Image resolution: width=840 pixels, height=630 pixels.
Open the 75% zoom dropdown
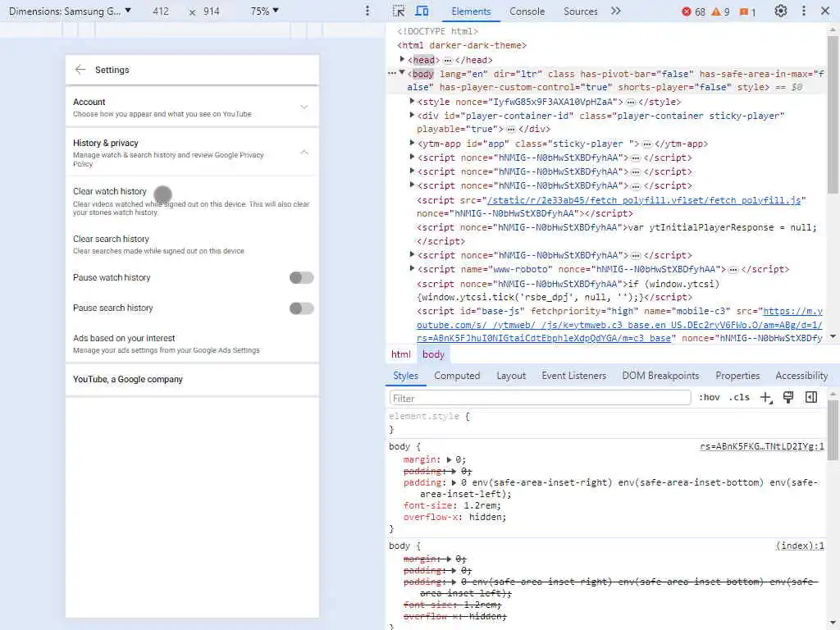click(265, 11)
